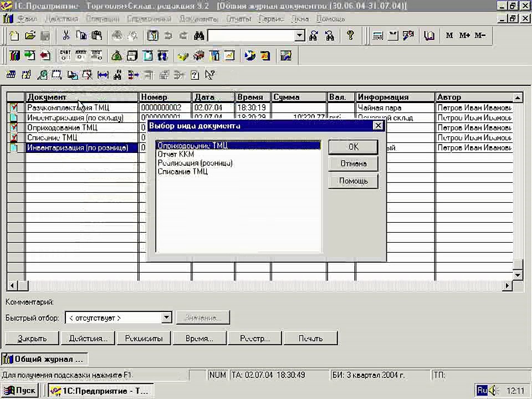Open journals icon with colored books
This screenshot has height=399, width=532.
point(14,55)
